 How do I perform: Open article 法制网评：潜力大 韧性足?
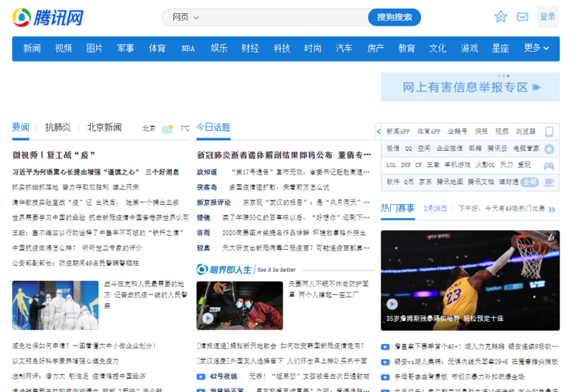(x=78, y=376)
